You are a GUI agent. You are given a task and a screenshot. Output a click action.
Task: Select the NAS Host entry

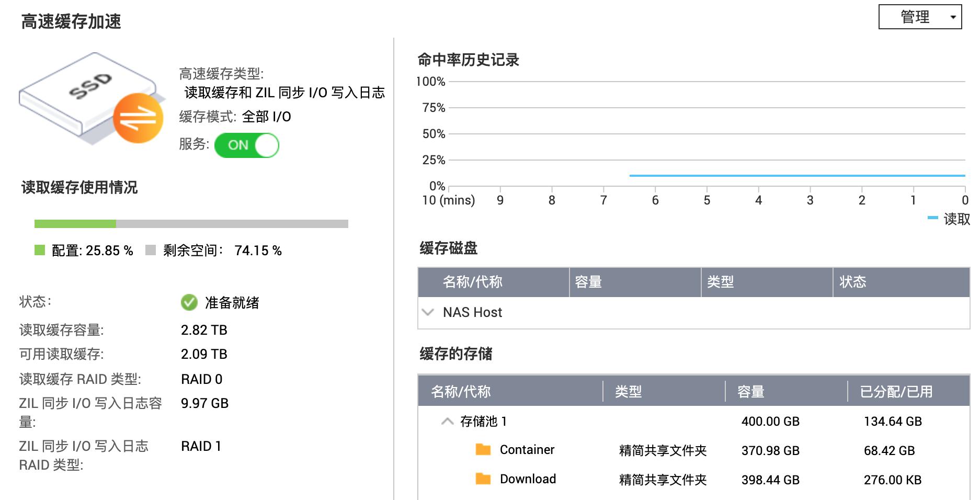click(473, 312)
